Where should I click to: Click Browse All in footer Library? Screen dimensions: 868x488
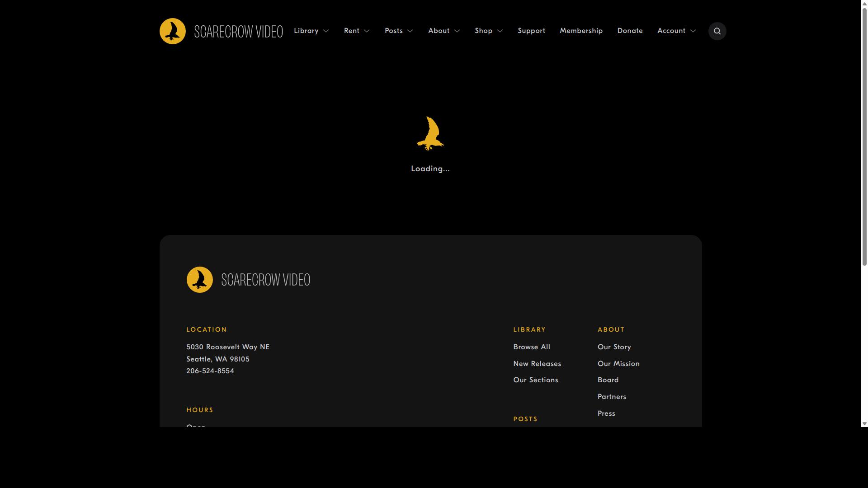(532, 347)
